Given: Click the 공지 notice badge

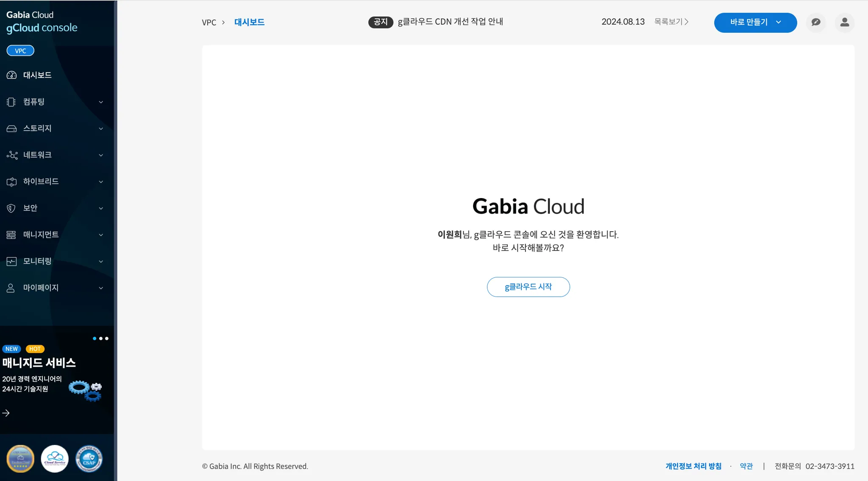Looking at the screenshot, I should coord(381,22).
